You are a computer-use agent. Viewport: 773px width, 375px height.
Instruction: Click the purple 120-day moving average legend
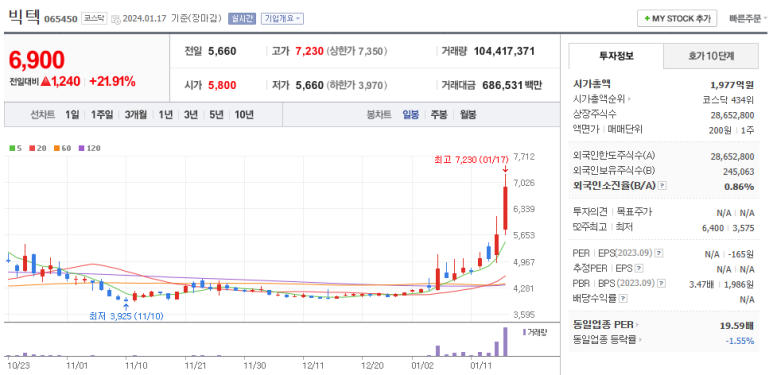click(x=89, y=148)
